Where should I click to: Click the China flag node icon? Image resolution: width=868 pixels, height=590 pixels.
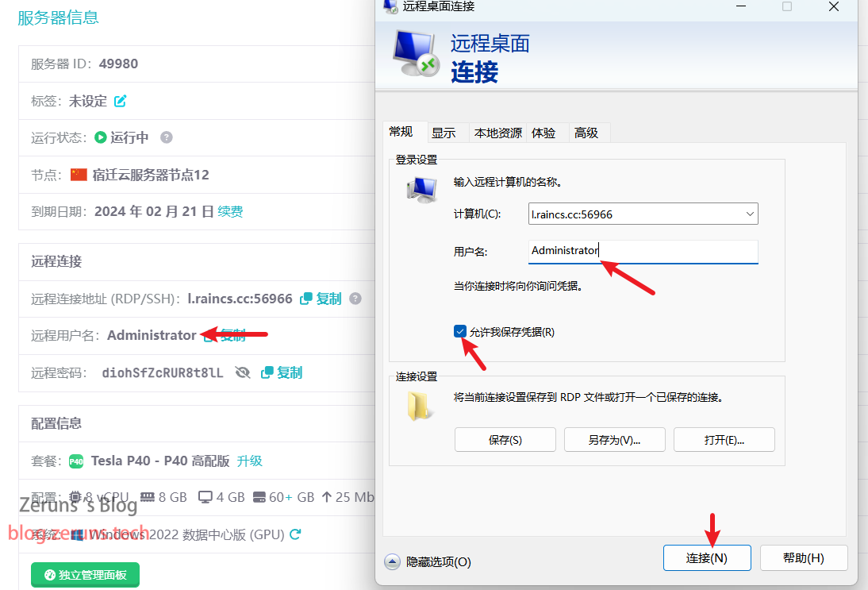pyautogui.click(x=79, y=175)
